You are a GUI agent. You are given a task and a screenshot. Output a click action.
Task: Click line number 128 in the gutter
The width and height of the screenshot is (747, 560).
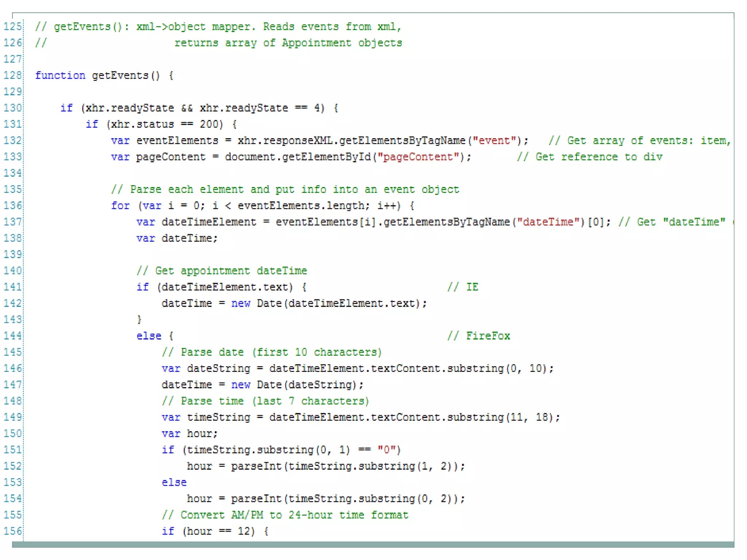tap(13, 75)
